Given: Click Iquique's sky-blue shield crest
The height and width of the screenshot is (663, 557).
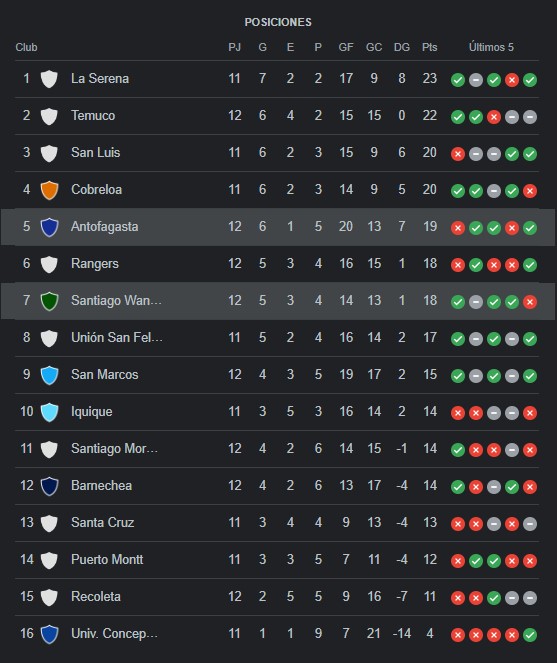Looking at the screenshot, I should point(49,412).
